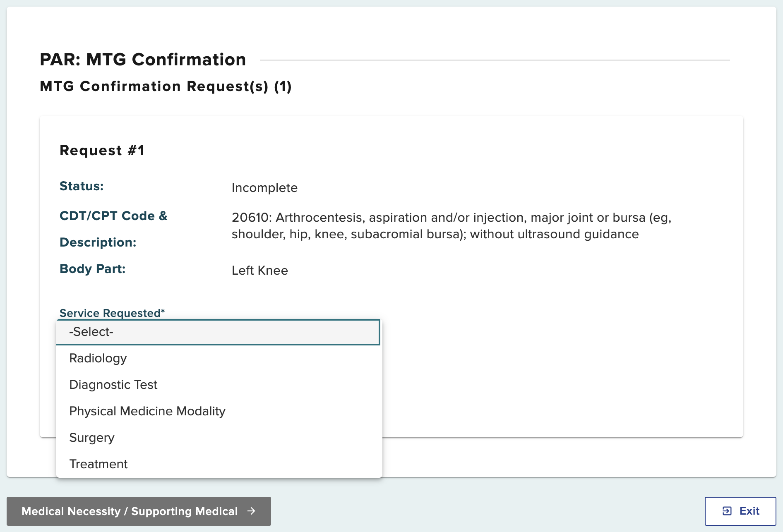Click the Medical Necessity / Supporting Medical button
This screenshot has width=783, height=532.
pyautogui.click(x=137, y=511)
